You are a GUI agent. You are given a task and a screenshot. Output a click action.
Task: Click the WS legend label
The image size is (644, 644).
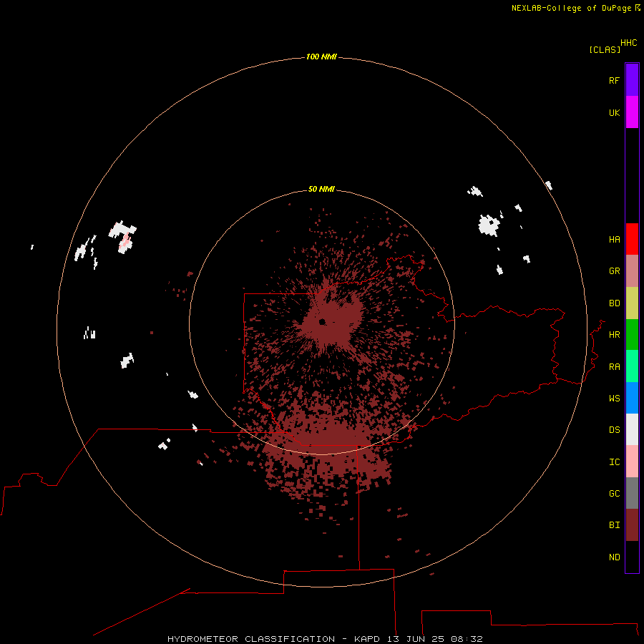(614, 398)
